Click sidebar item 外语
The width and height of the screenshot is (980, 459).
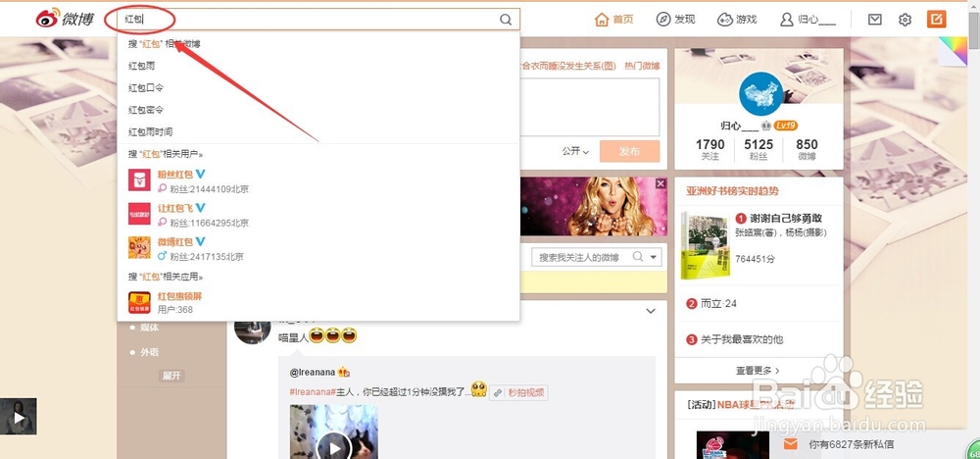tap(149, 352)
